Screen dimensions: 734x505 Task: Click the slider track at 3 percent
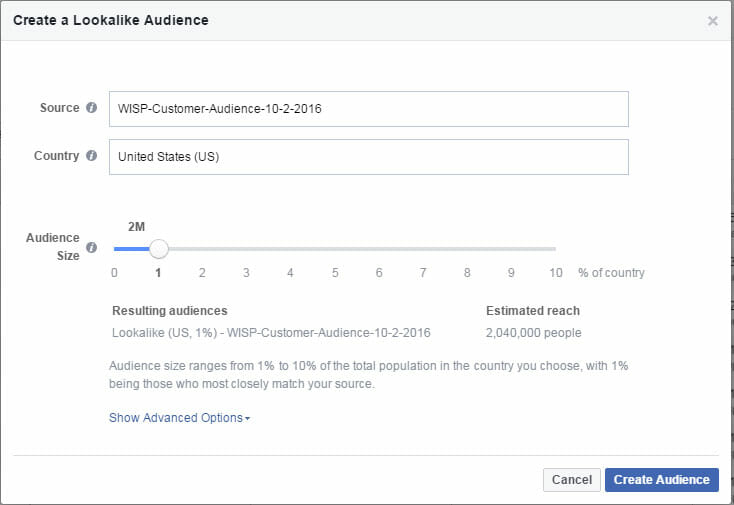246,249
